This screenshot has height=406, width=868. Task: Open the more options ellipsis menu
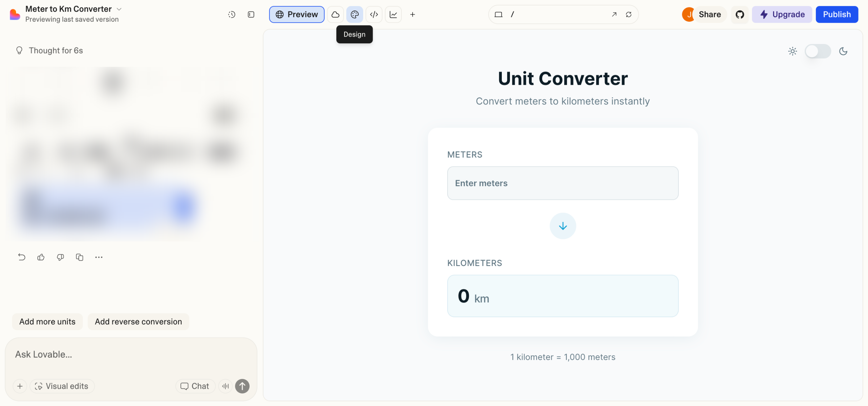coord(99,257)
